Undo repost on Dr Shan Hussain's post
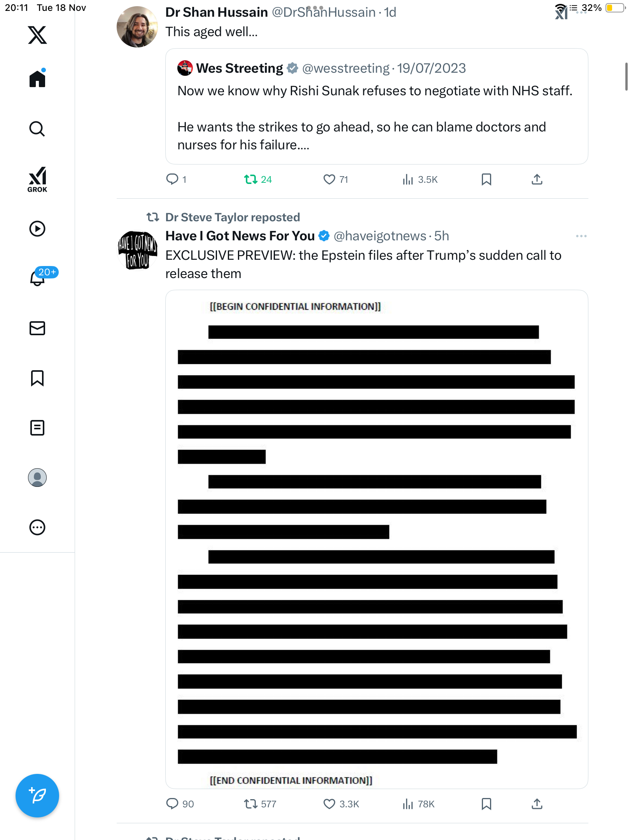 pyautogui.click(x=251, y=179)
